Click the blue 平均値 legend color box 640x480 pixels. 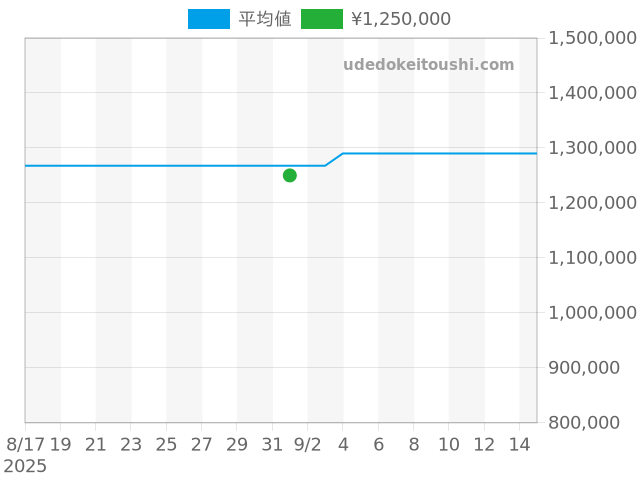pyautogui.click(x=208, y=19)
